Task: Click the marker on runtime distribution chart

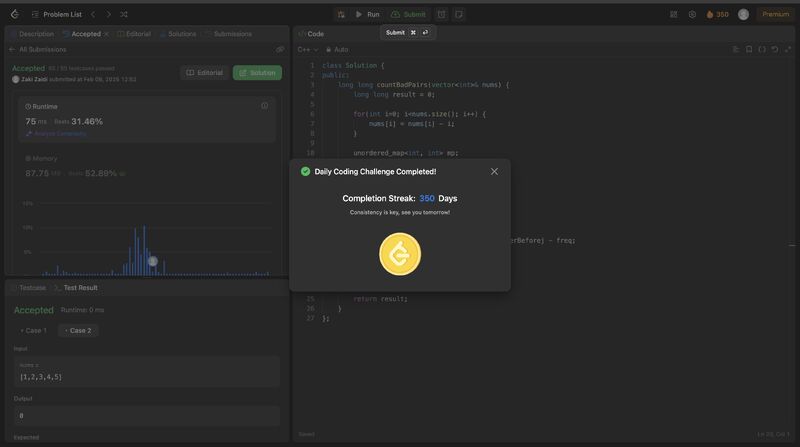Action: click(x=153, y=261)
